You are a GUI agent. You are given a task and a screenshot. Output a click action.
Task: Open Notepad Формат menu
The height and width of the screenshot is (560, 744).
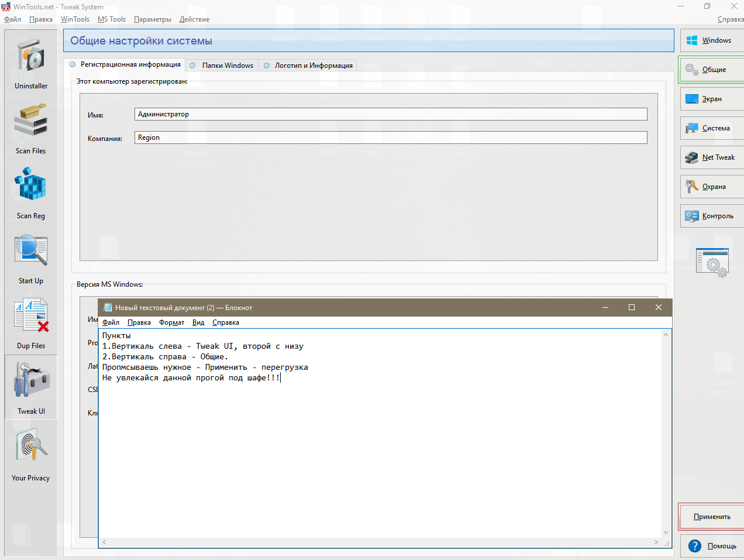coord(171,322)
